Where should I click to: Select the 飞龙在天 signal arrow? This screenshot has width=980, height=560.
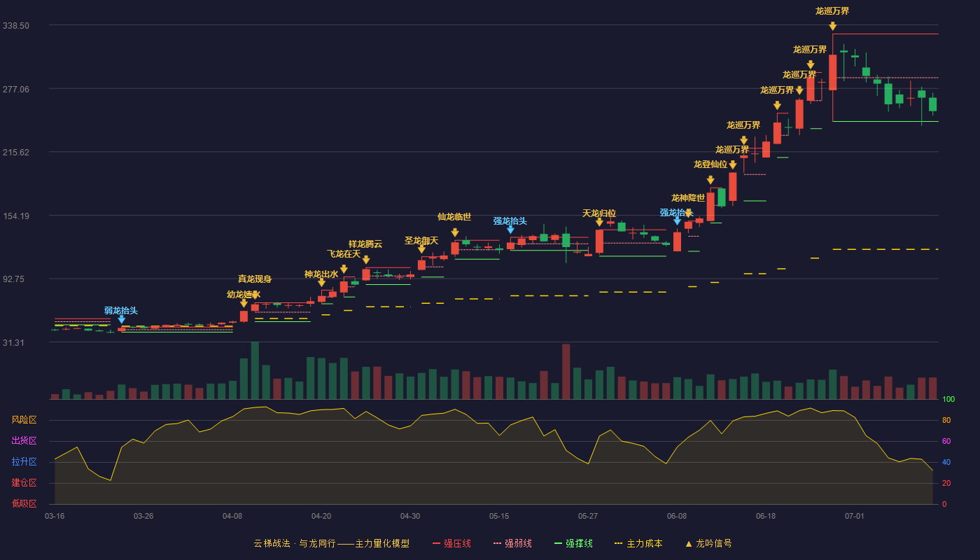coord(344,269)
